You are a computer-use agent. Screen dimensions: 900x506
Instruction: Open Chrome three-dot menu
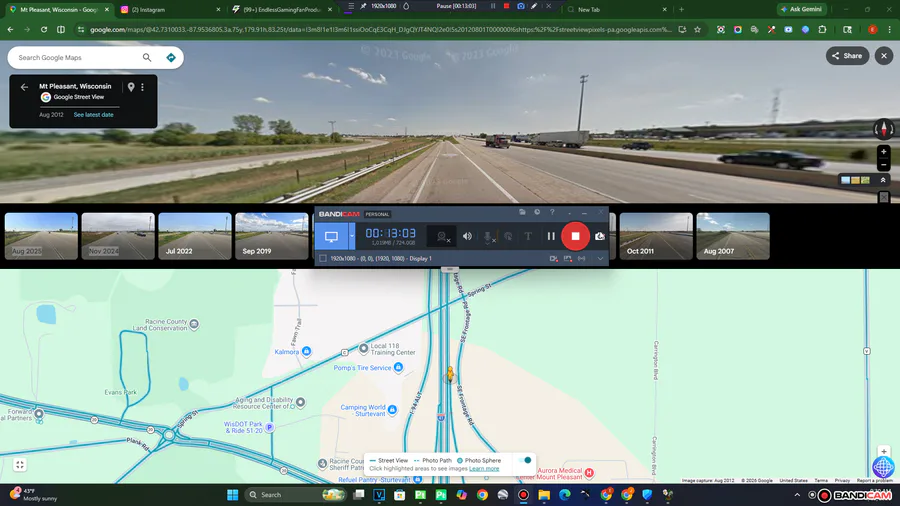click(x=889, y=29)
